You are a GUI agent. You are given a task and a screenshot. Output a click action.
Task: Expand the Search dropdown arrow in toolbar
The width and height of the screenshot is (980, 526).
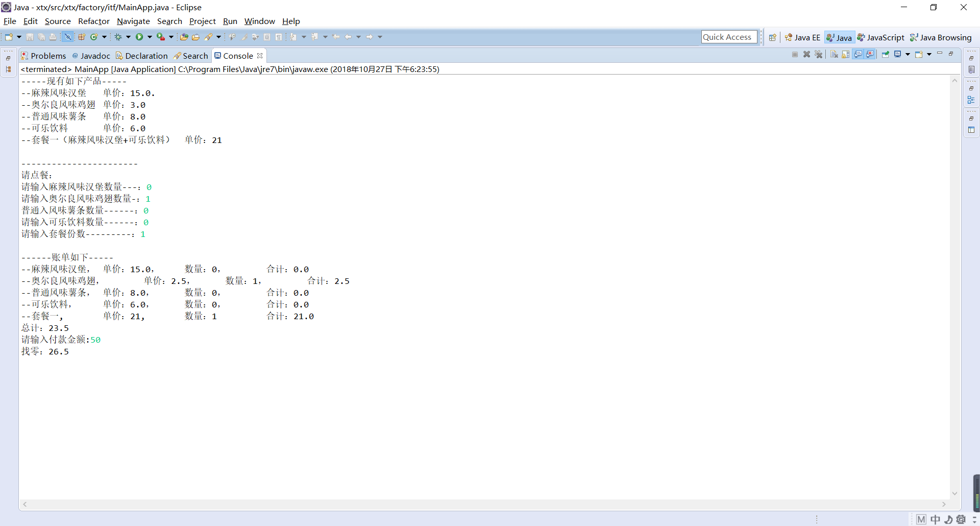click(x=218, y=37)
